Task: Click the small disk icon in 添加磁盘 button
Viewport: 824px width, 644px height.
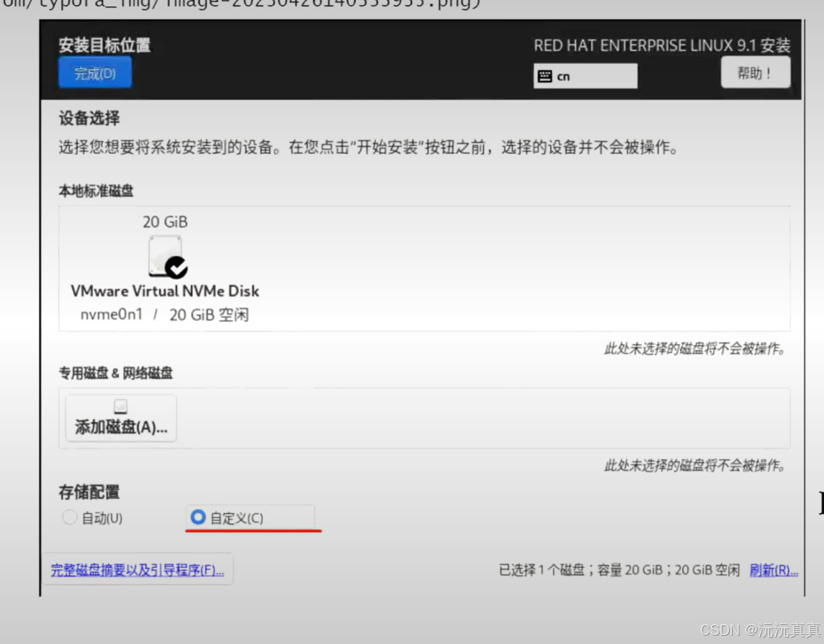Action: tap(120, 406)
